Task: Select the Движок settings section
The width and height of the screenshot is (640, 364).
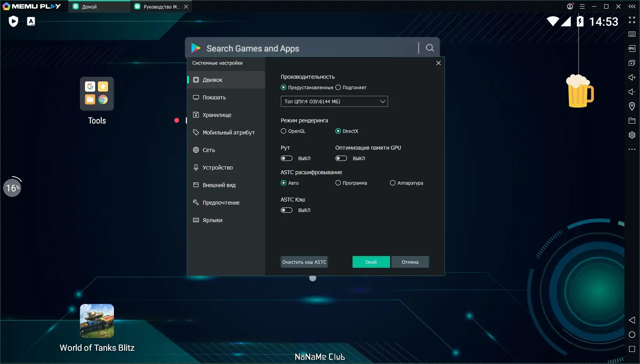Action: (226, 80)
